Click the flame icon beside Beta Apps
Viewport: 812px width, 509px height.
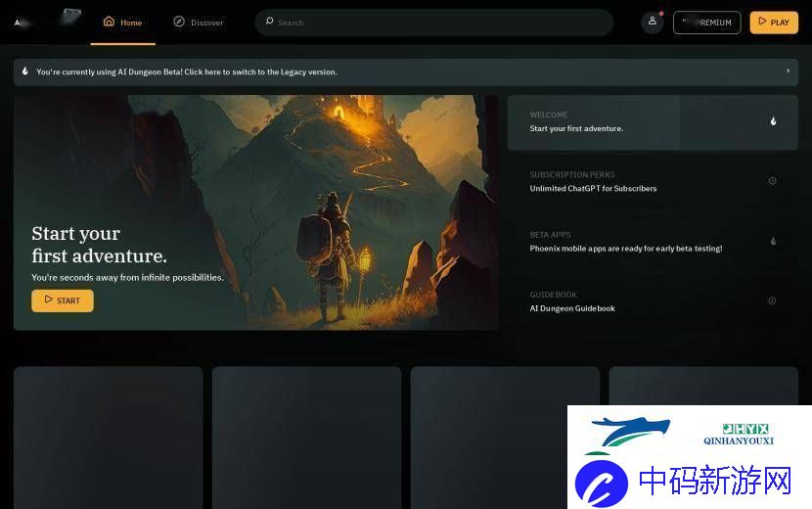[773, 241]
